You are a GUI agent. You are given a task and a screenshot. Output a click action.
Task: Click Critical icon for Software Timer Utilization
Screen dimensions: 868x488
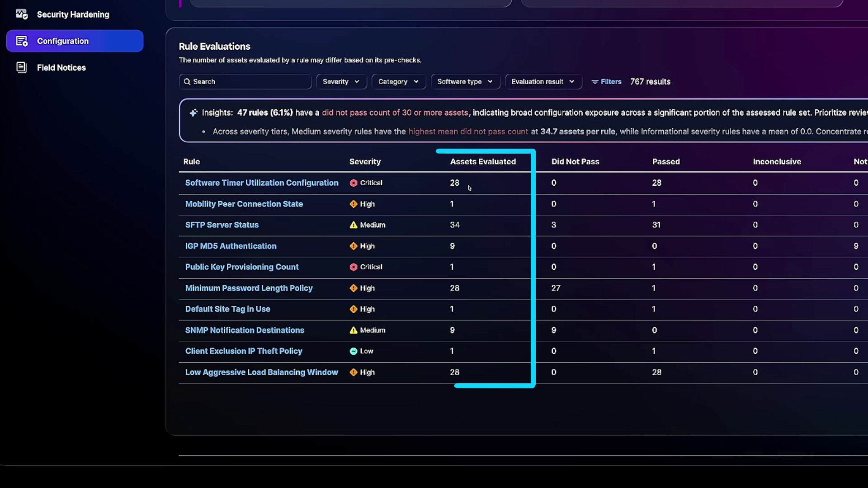tap(354, 183)
